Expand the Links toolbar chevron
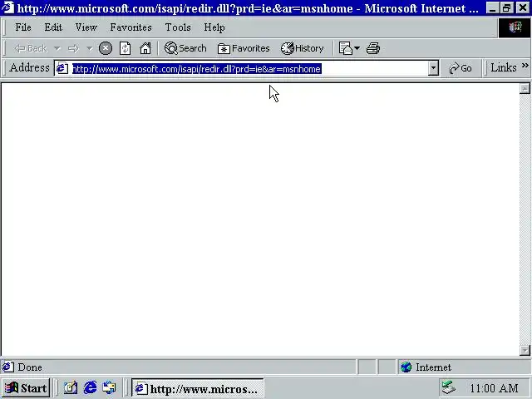 (x=525, y=65)
